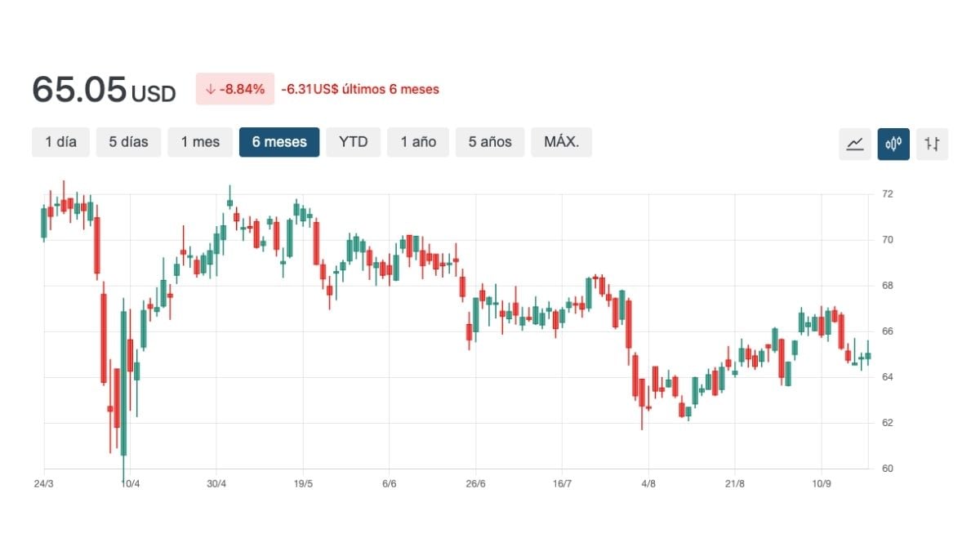Show maximum history with MÁX.
The height and width of the screenshot is (551, 980).
(x=561, y=142)
